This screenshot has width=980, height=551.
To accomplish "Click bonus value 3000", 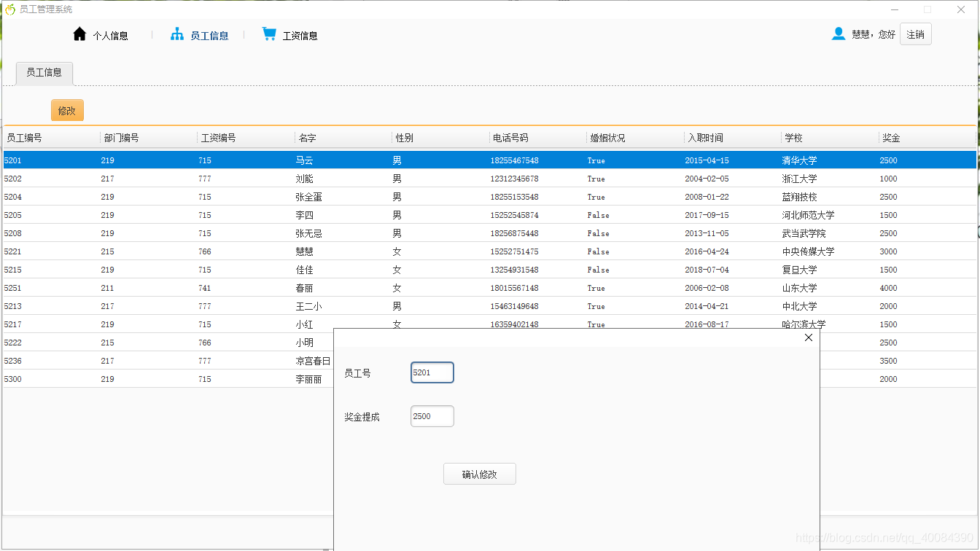I will tap(888, 251).
